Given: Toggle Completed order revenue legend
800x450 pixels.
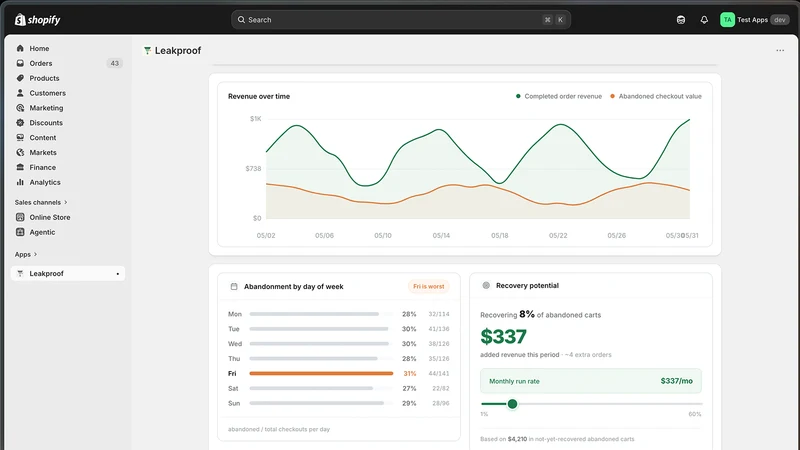Looking at the screenshot, I should 559,96.
